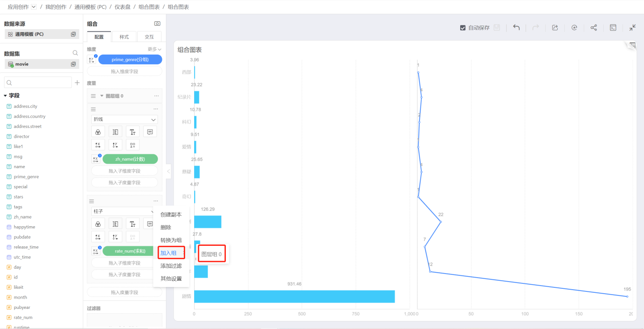Click the undo arrow in the toolbar
The height and width of the screenshot is (329, 644).
pos(516,28)
